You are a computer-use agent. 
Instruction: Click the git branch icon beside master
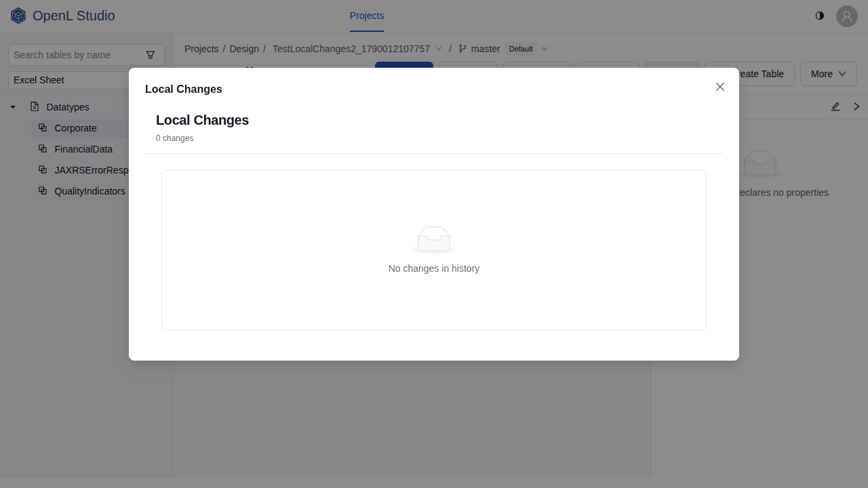(x=462, y=49)
